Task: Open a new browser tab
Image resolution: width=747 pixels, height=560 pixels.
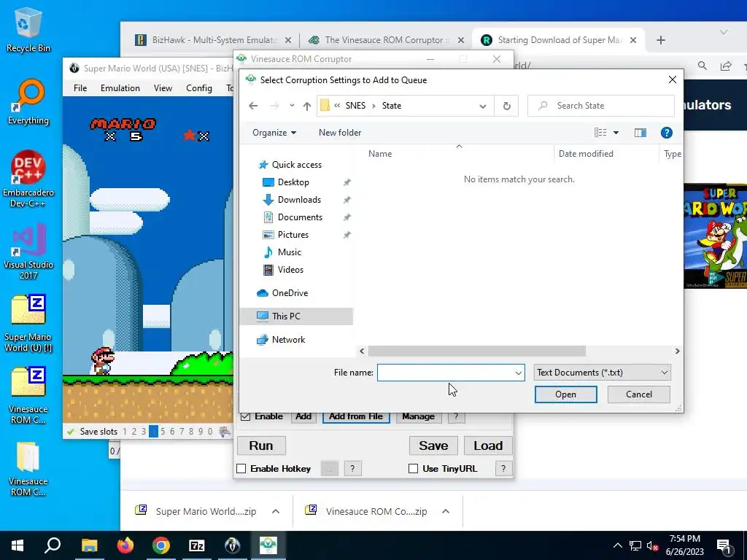Action: tap(660, 40)
